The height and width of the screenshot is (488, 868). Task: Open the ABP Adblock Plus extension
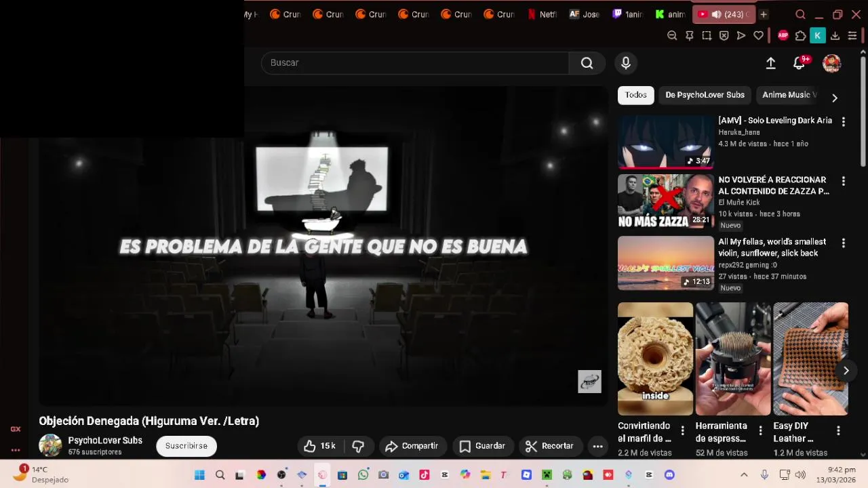click(x=783, y=35)
